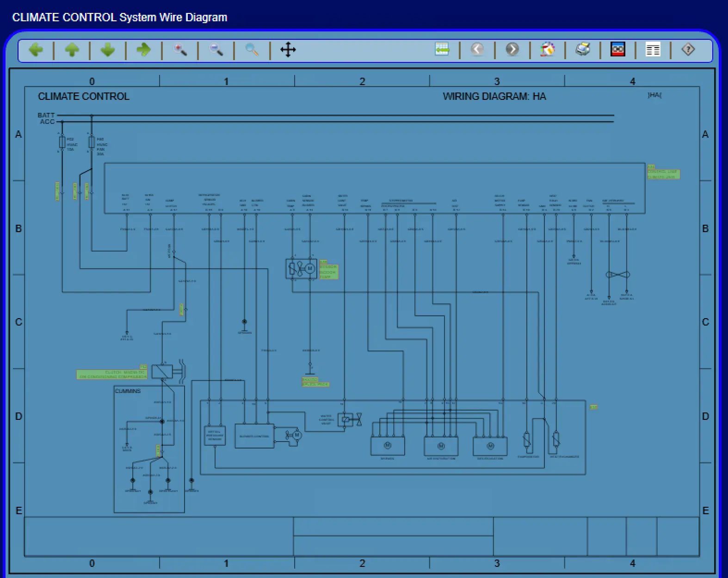Viewport: 728px width, 578px height.
Task: Go to previous page with gray arrow
Action: coord(477,49)
